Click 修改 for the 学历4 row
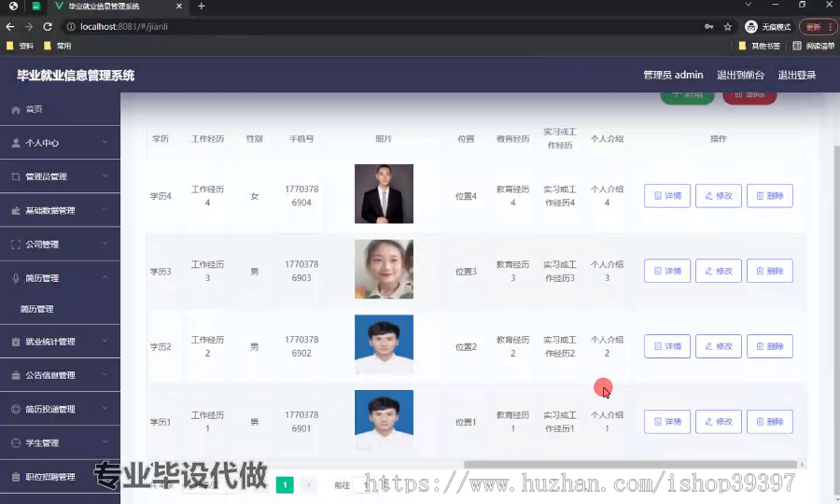Viewport: 840px width, 504px height. (x=719, y=196)
